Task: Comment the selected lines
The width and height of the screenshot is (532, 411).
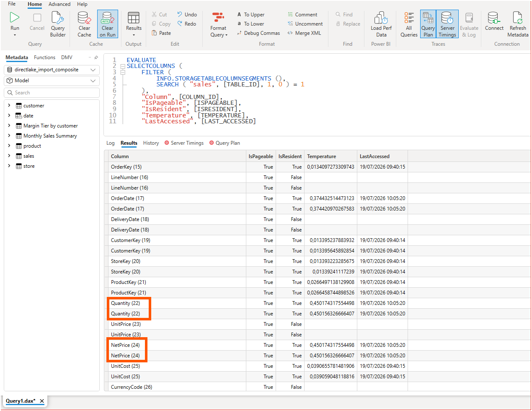Action: [302, 15]
